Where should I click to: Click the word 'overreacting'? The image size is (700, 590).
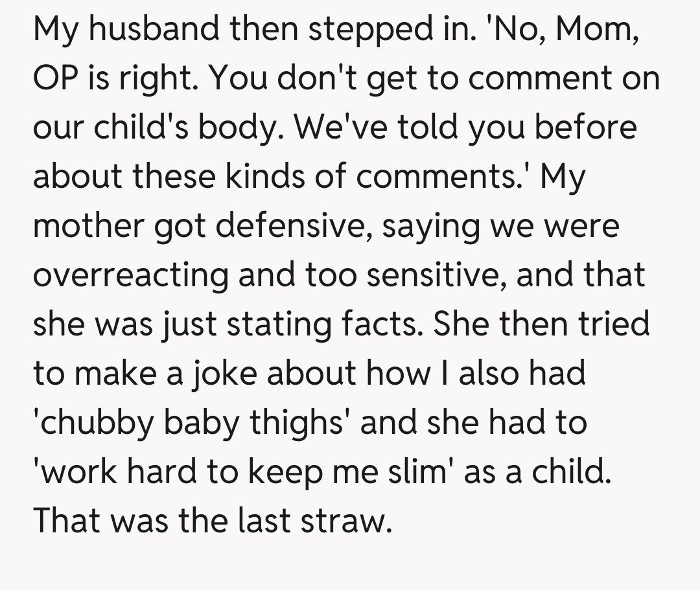coord(131,275)
